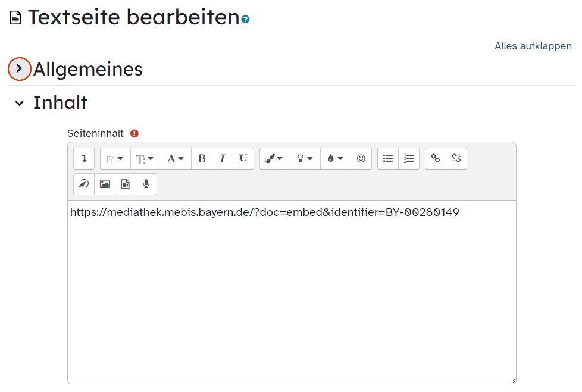Open the font family dropdown
Image resolution: width=582 pixels, height=392 pixels.
(x=115, y=159)
